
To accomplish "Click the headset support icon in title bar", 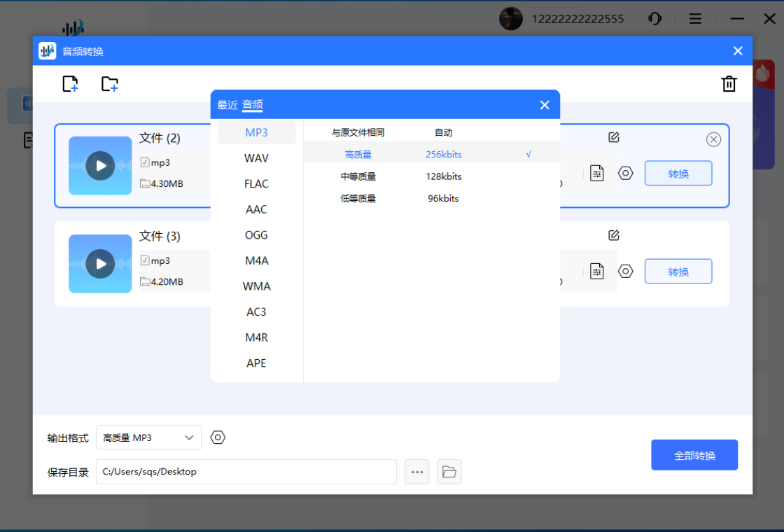I will [655, 19].
